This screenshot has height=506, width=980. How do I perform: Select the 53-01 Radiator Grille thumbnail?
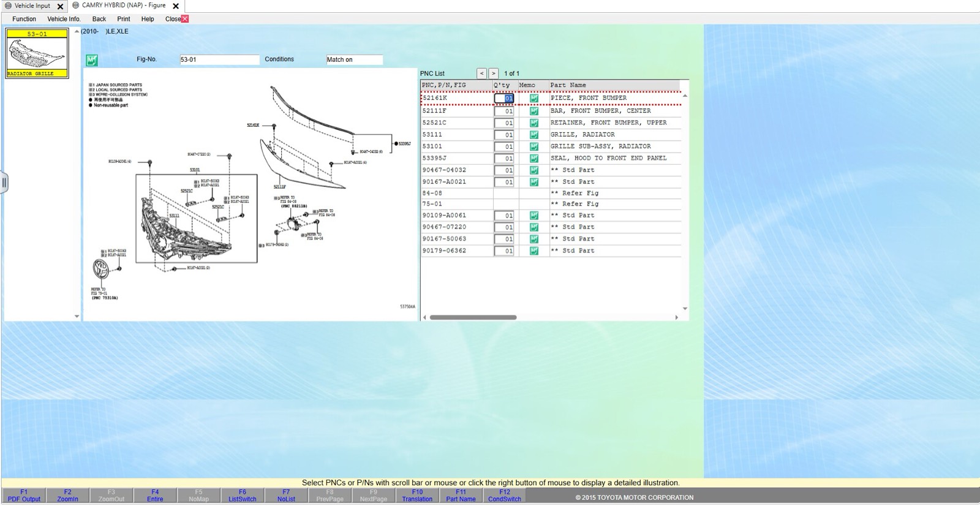37,53
